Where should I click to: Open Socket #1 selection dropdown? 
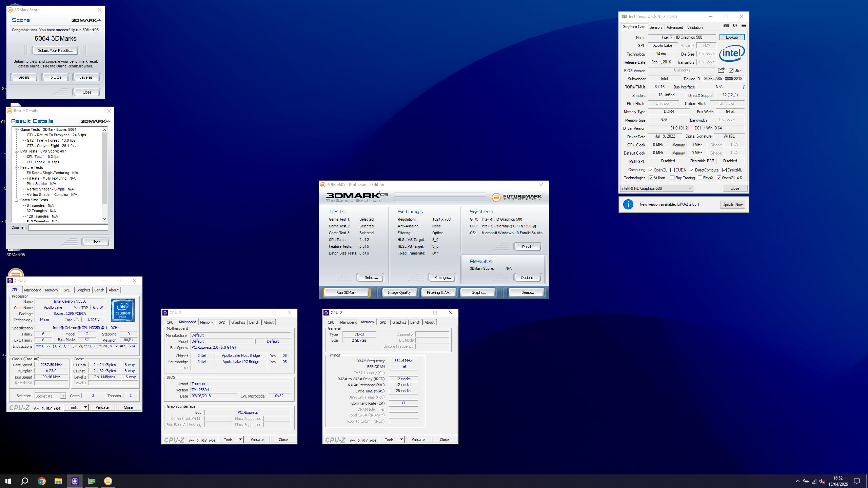(x=50, y=396)
